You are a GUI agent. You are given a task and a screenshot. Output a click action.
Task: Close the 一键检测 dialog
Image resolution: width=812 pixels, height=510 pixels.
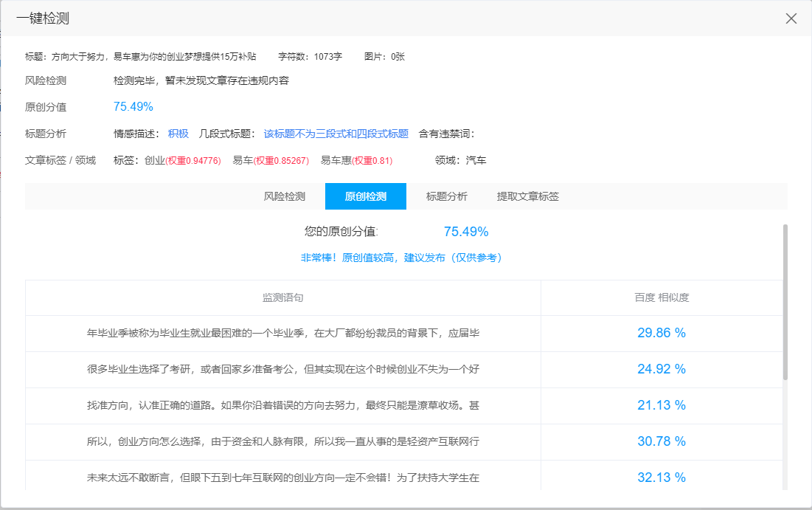point(791,18)
